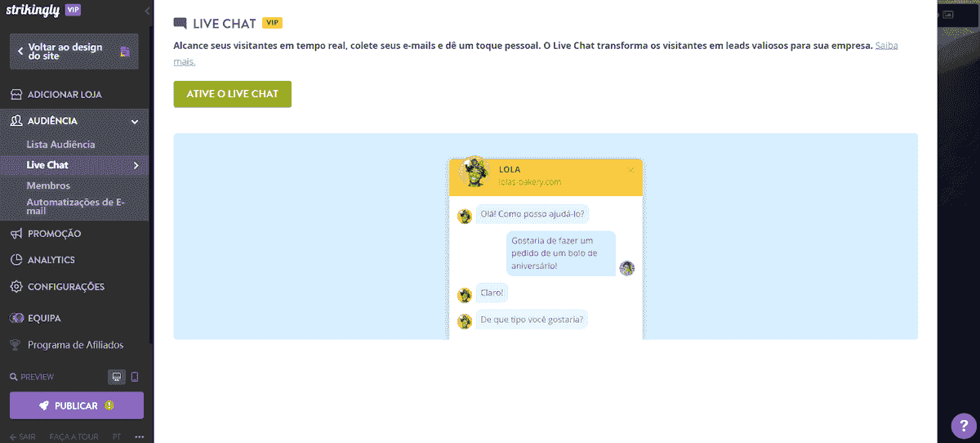The height and width of the screenshot is (443, 980).
Task: Open Lista Audiência submenu item
Action: pyautogui.click(x=60, y=145)
